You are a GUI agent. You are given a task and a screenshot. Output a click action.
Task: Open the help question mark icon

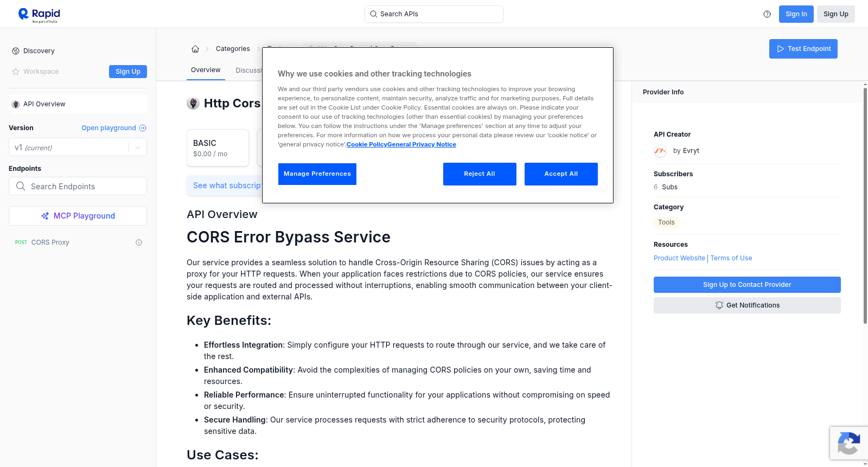point(767,14)
